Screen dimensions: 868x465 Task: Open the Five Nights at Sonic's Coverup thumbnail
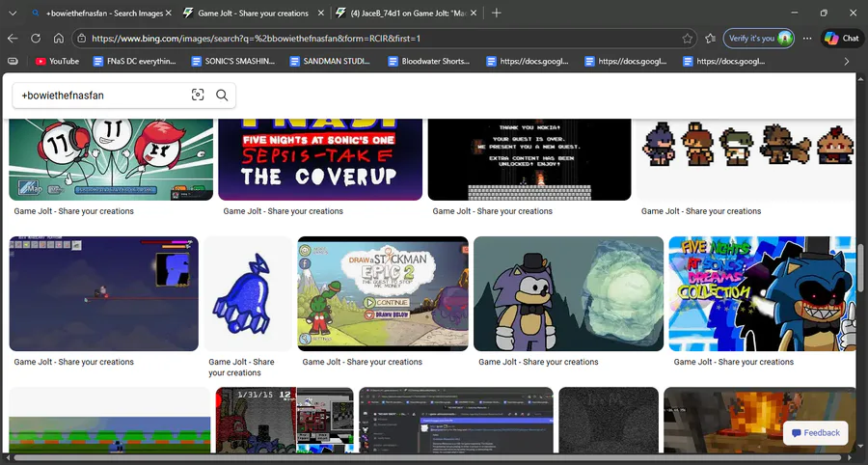coord(320,159)
